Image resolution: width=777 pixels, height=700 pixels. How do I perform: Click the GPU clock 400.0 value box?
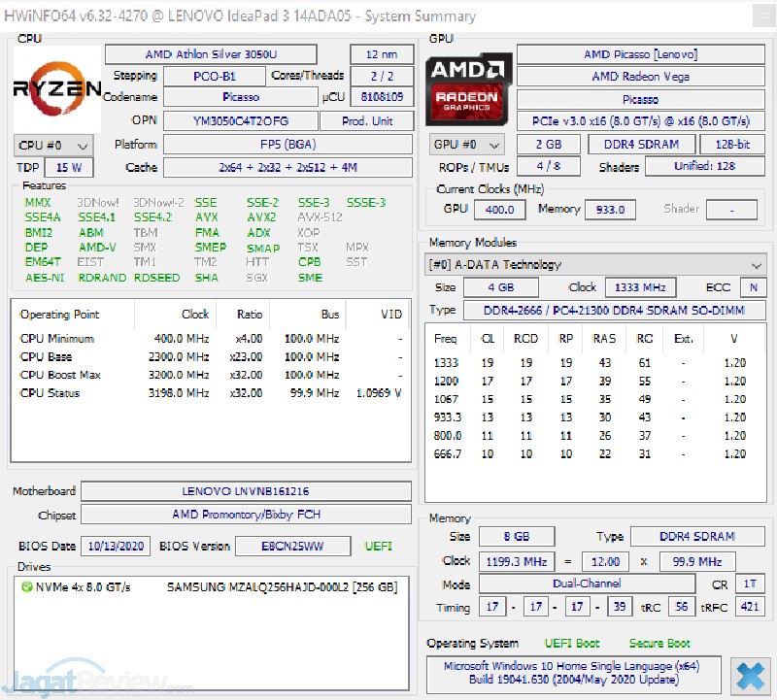click(x=498, y=209)
